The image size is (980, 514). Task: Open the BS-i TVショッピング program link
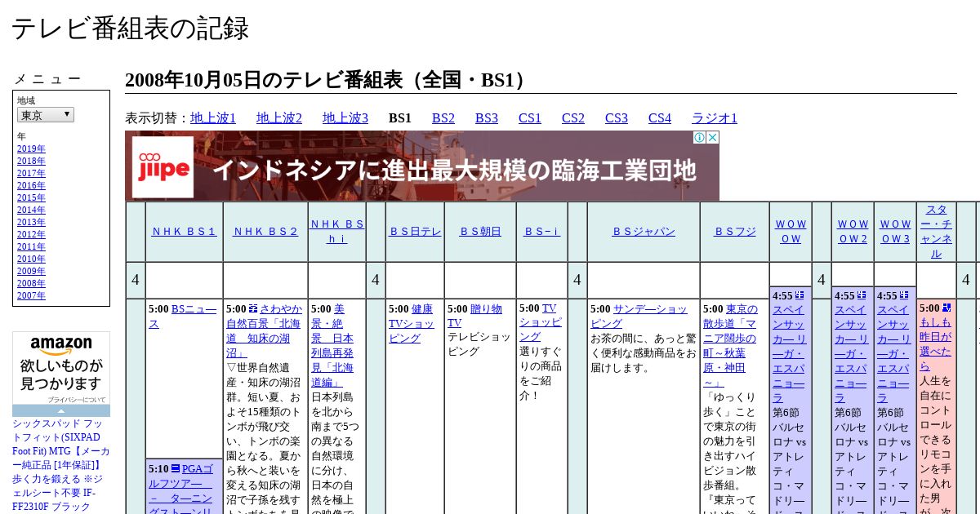540,323
